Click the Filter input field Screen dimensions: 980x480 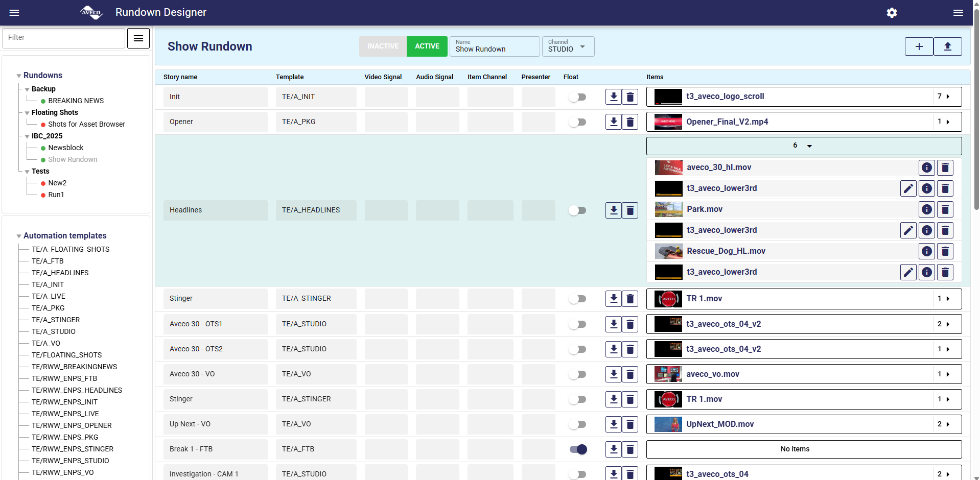pyautogui.click(x=63, y=38)
